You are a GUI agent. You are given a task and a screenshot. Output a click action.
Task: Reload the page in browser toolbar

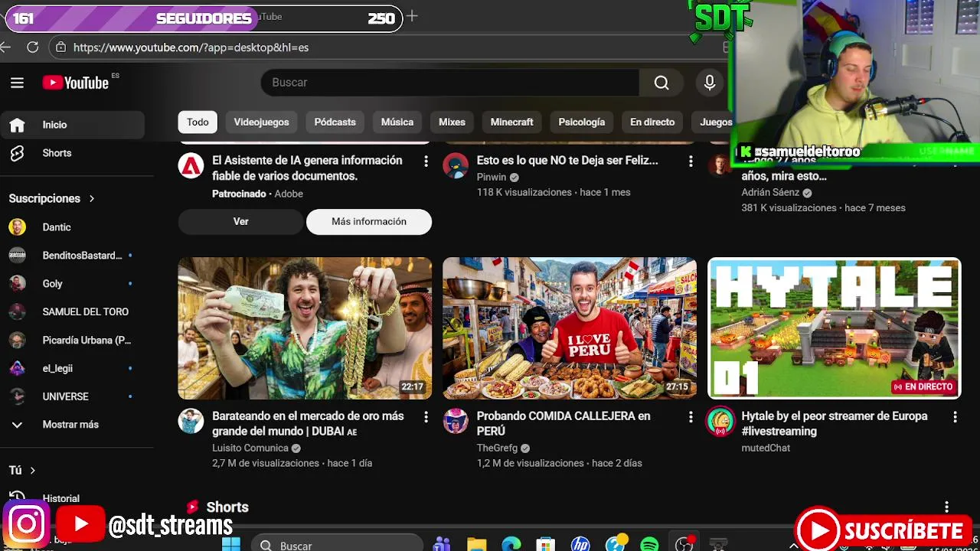point(32,47)
